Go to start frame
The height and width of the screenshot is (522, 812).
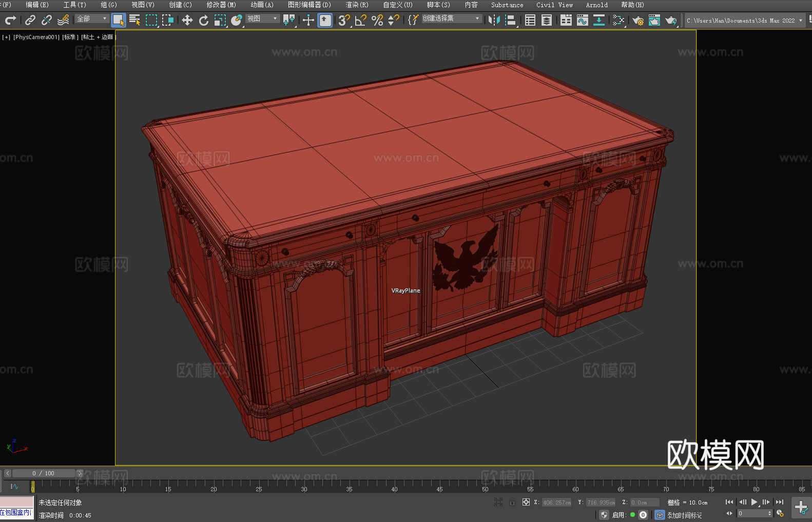tap(729, 502)
